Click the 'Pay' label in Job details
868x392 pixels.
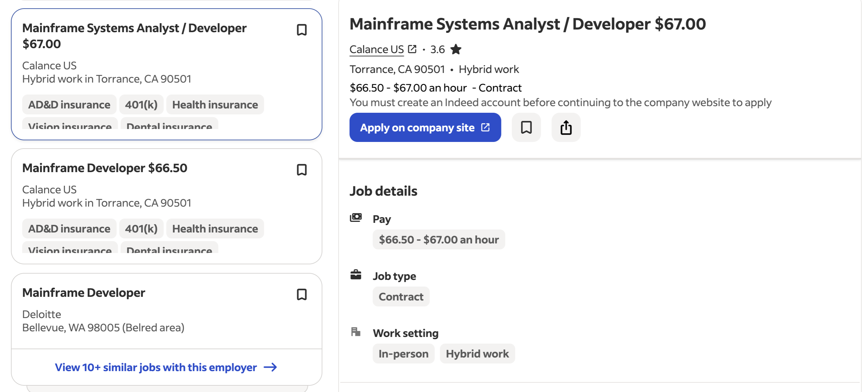pos(381,219)
